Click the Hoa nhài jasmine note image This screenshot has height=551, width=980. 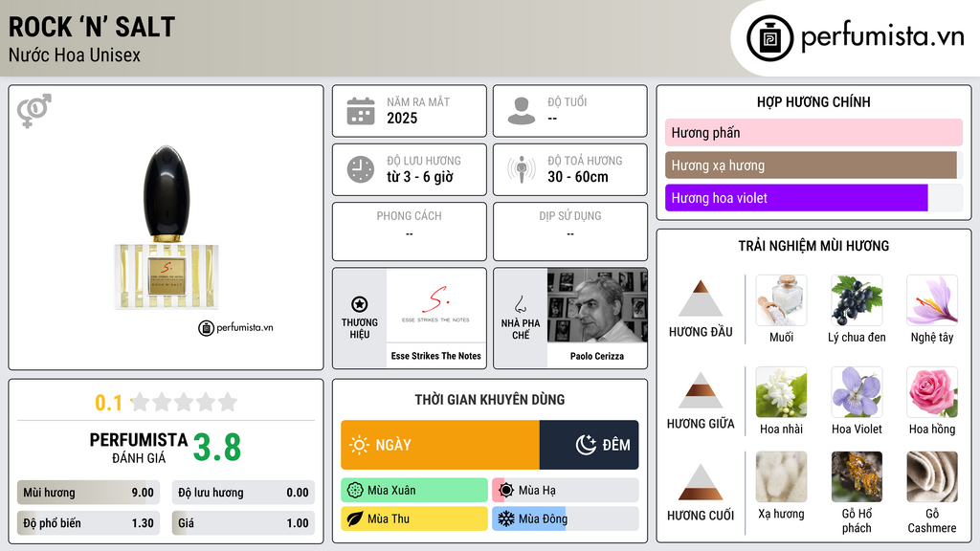[x=781, y=392]
